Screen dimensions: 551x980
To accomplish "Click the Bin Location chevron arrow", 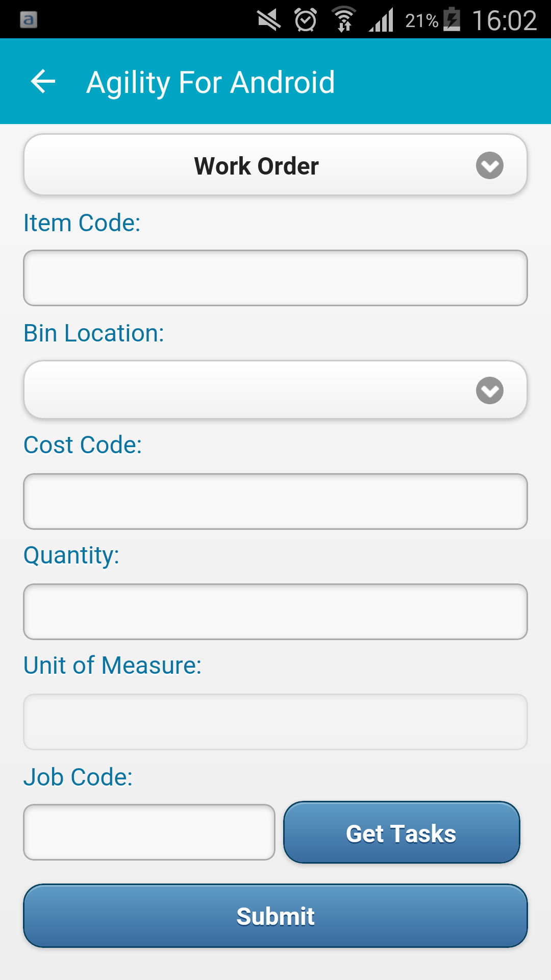I will 490,390.
